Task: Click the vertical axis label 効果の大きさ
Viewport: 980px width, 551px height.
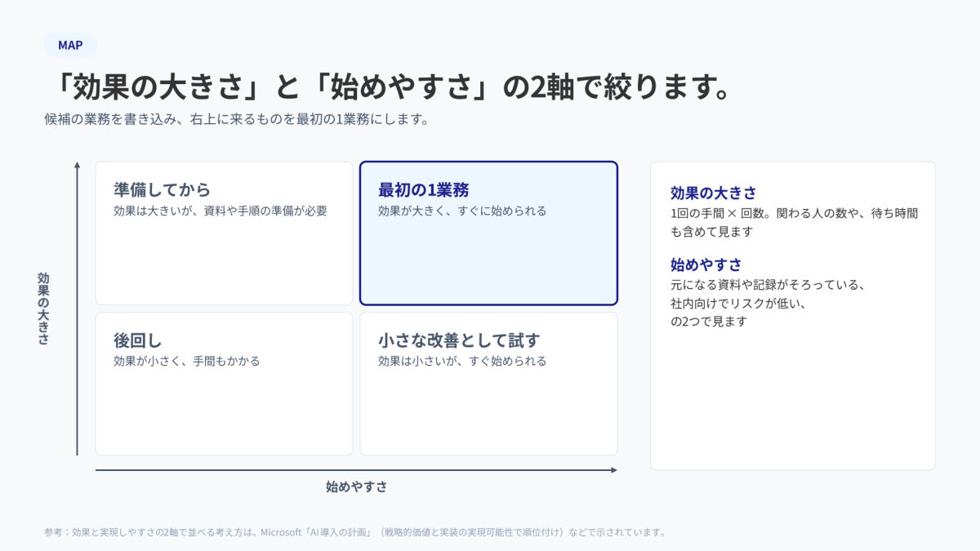Action: [x=43, y=309]
